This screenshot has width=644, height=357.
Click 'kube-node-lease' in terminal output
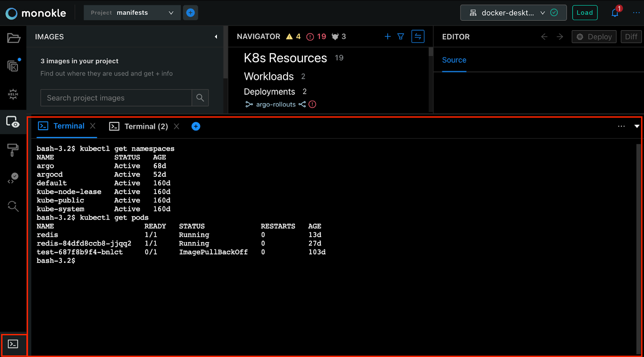coord(69,192)
